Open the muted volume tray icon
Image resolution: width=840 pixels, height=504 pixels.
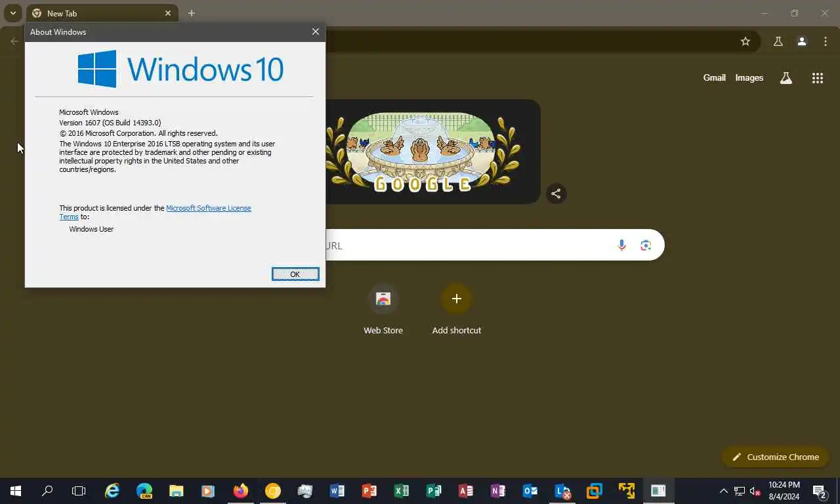pyautogui.click(x=755, y=491)
